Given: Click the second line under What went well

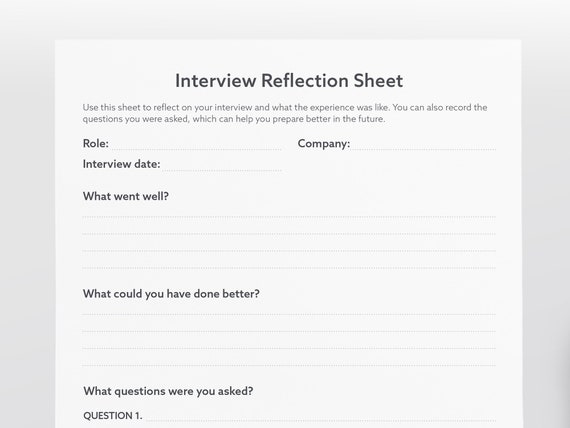Looking at the screenshot, I should [x=289, y=231].
